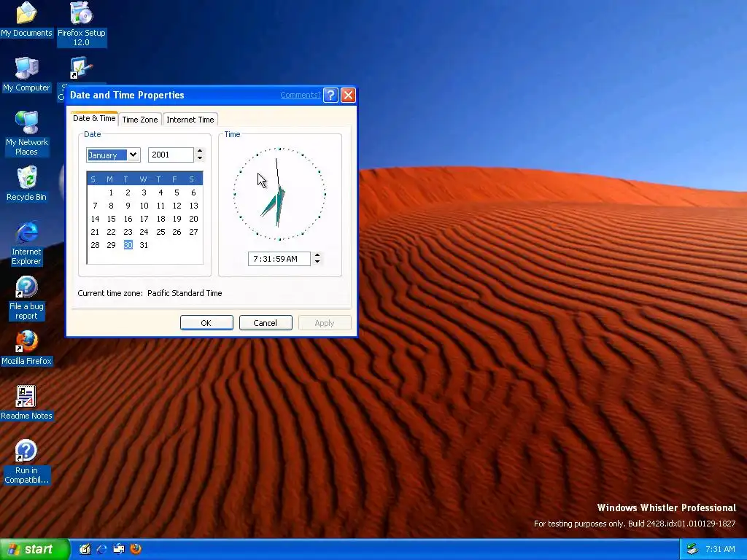Launch Internet Explorer from quick launch
This screenshot has width=747, height=560.
click(102, 549)
